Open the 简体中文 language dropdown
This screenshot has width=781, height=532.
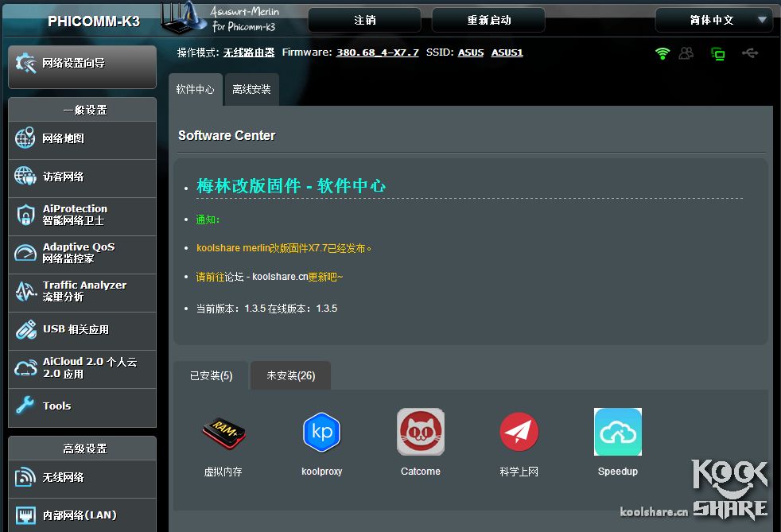[713, 20]
